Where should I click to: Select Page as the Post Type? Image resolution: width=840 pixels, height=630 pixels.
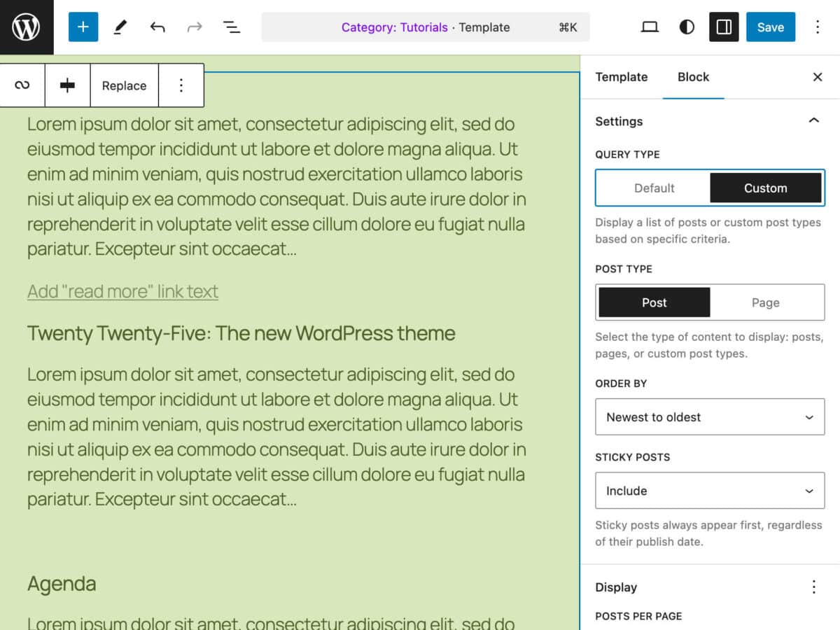coord(765,302)
